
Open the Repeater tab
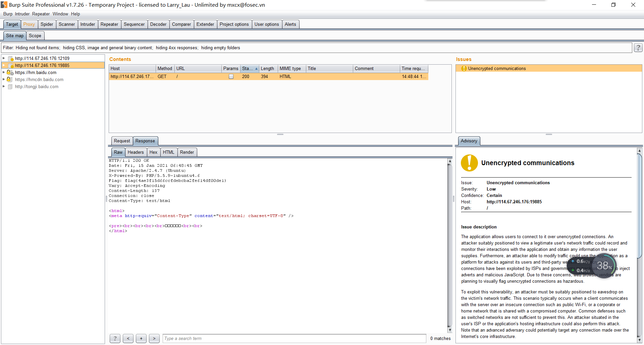point(109,24)
